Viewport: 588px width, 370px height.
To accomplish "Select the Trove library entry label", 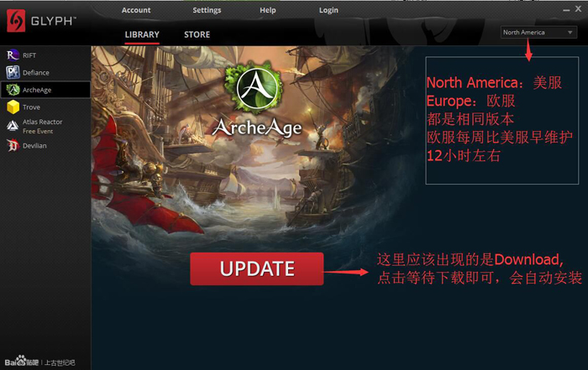I will tap(31, 107).
